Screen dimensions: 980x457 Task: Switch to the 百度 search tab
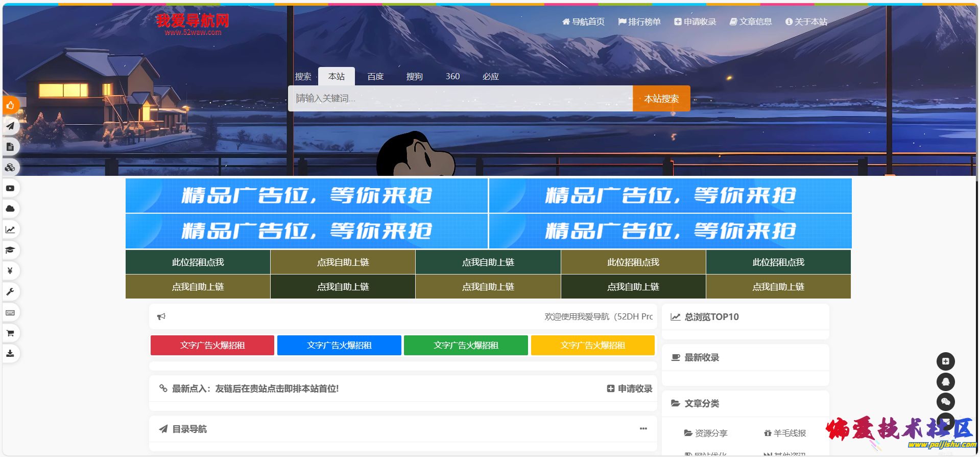click(375, 77)
